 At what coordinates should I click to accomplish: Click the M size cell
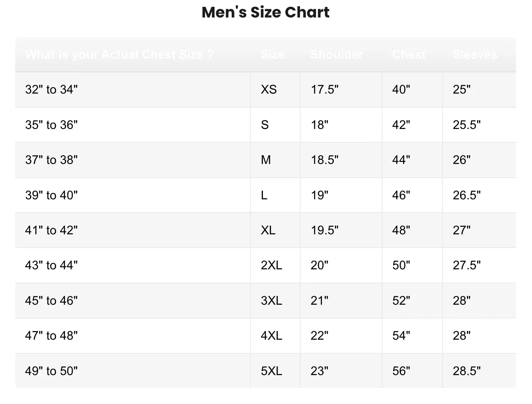coord(266,160)
